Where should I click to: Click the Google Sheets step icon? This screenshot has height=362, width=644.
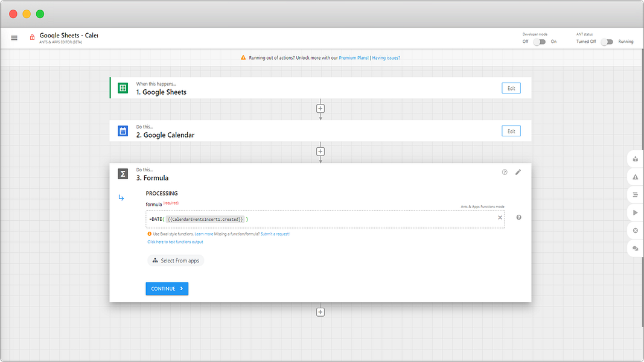coord(123,88)
